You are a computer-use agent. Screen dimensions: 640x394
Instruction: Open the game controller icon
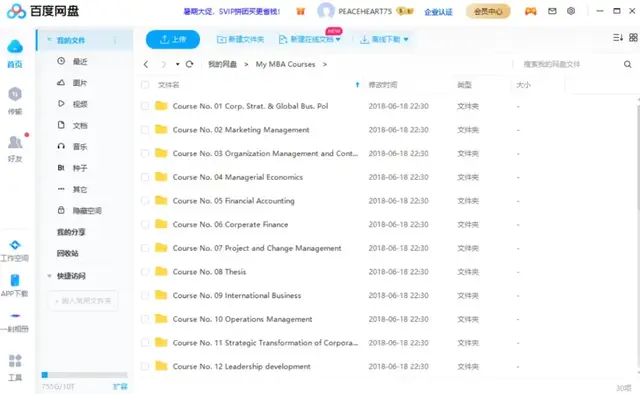[x=530, y=11]
